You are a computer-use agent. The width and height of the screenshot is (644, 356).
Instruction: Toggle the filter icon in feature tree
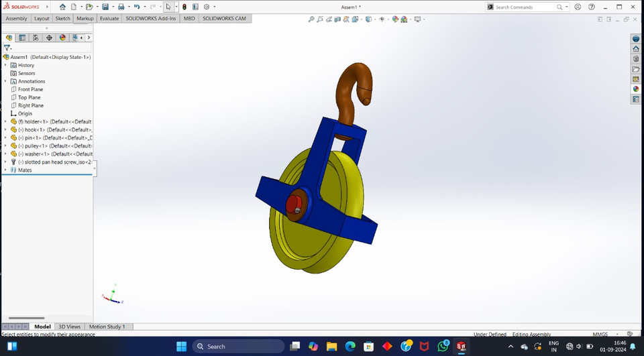(7, 48)
